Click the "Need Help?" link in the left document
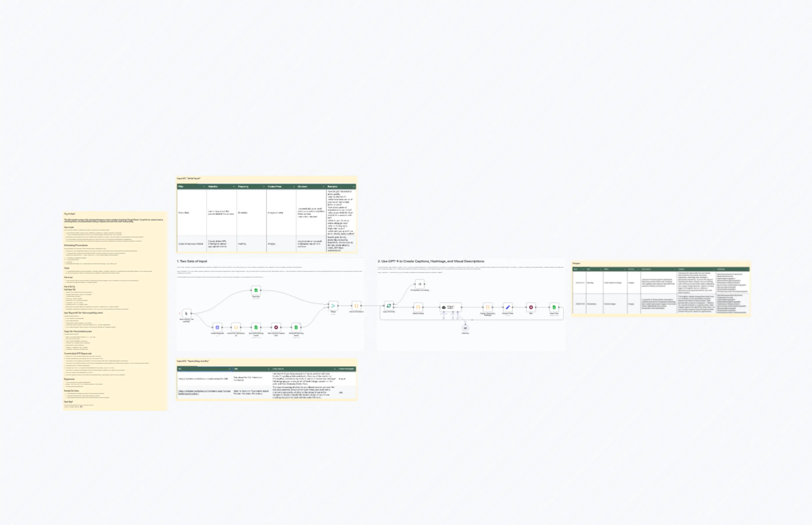 (x=69, y=402)
